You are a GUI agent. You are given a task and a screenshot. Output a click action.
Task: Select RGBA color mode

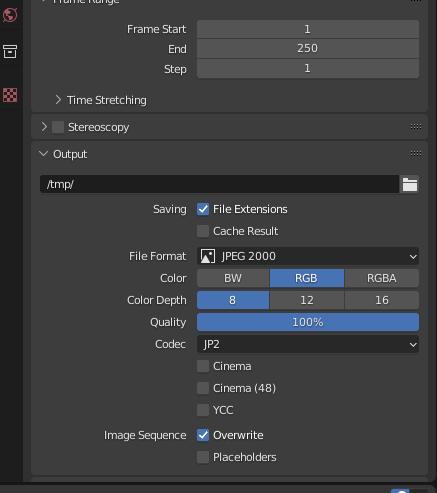coord(382,278)
